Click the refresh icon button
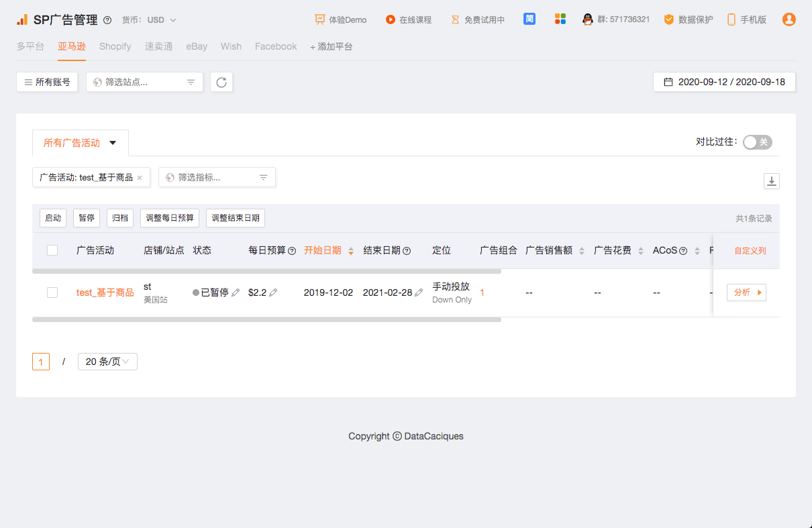Image resolution: width=812 pixels, height=528 pixels. pyautogui.click(x=221, y=82)
